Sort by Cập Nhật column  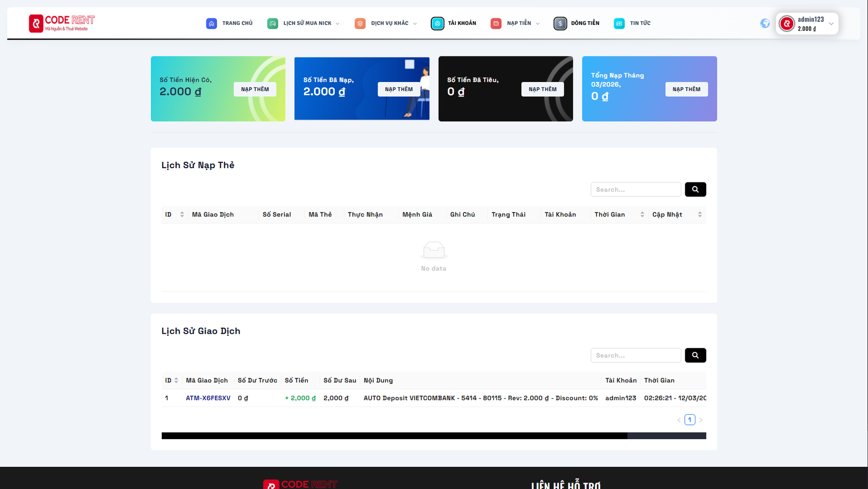(x=699, y=214)
